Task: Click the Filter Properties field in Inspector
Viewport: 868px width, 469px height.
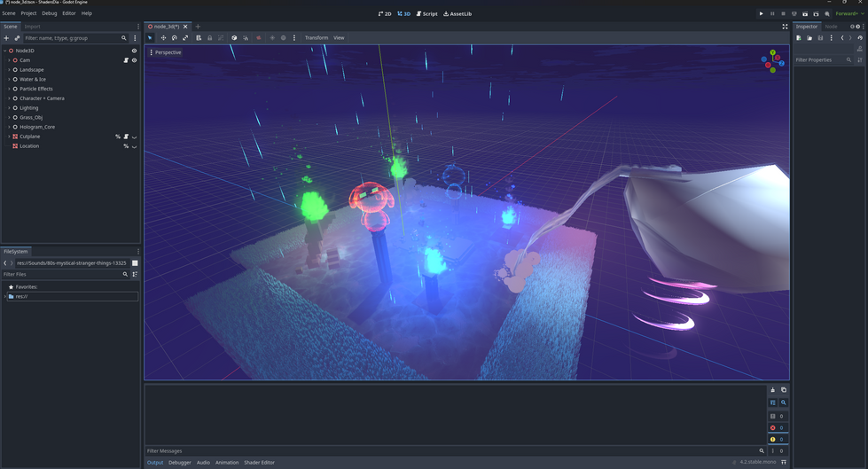Action: [x=823, y=59]
